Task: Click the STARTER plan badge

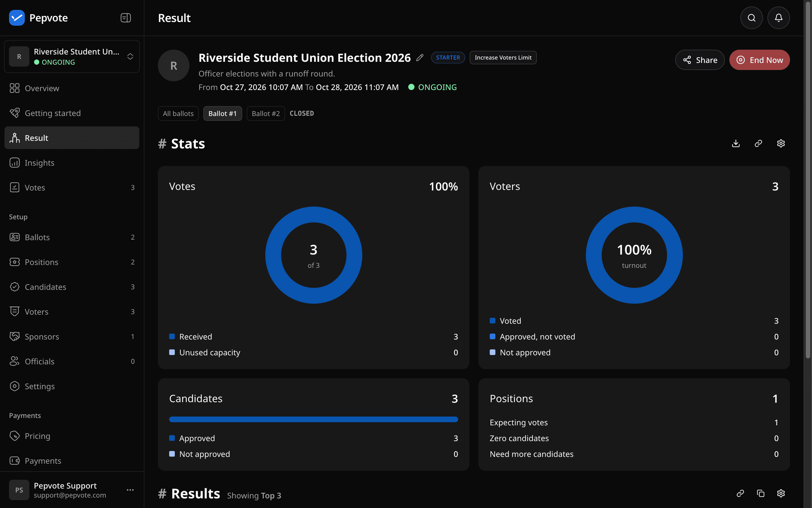Action: 448,58
